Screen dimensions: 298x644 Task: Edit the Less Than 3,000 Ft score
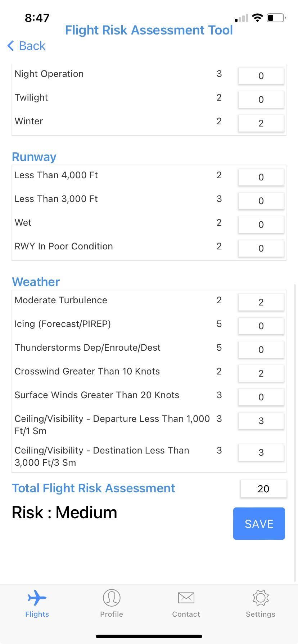click(261, 201)
